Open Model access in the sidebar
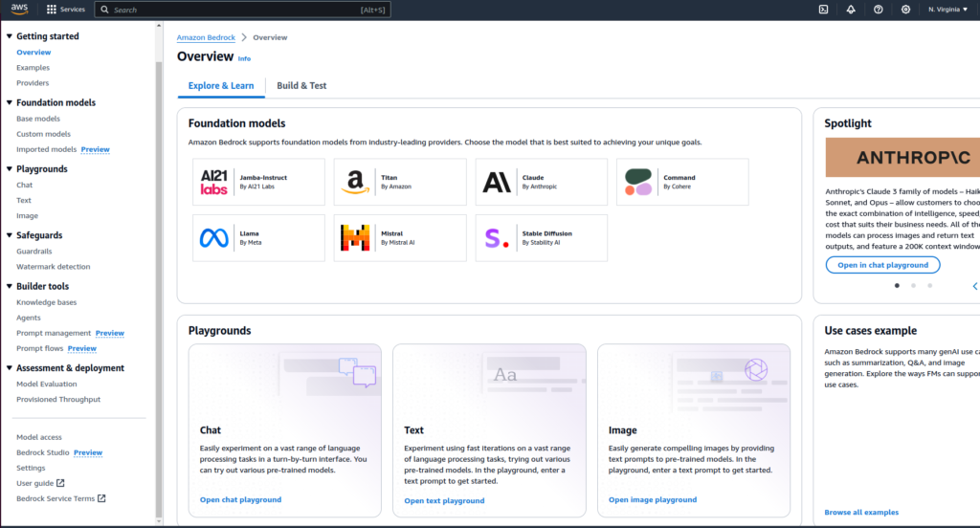The height and width of the screenshot is (528, 980). pyautogui.click(x=39, y=437)
